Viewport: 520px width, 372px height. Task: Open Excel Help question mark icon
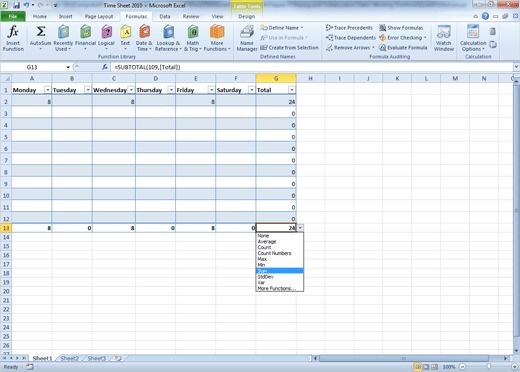[x=485, y=16]
